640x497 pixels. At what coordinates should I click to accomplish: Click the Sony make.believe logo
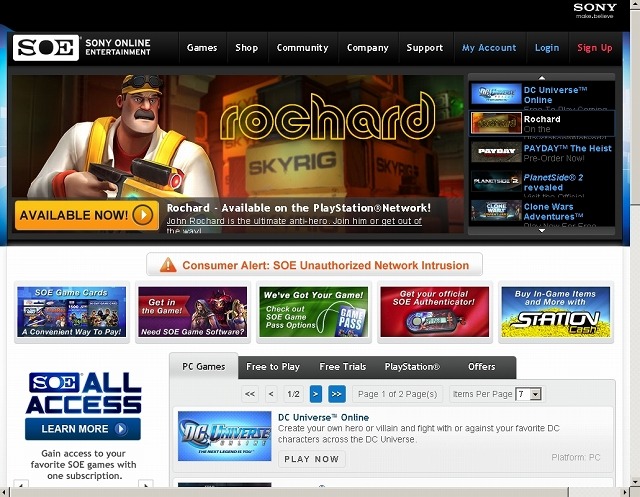point(595,11)
